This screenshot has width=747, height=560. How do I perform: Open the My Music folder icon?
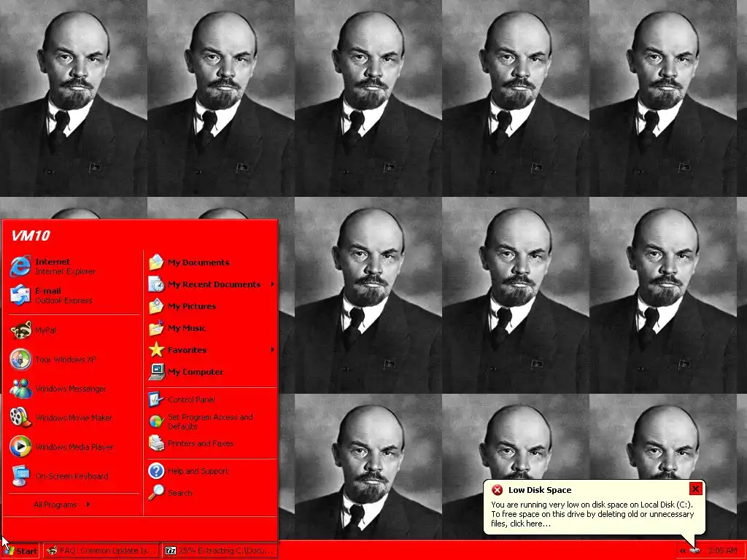point(156,328)
